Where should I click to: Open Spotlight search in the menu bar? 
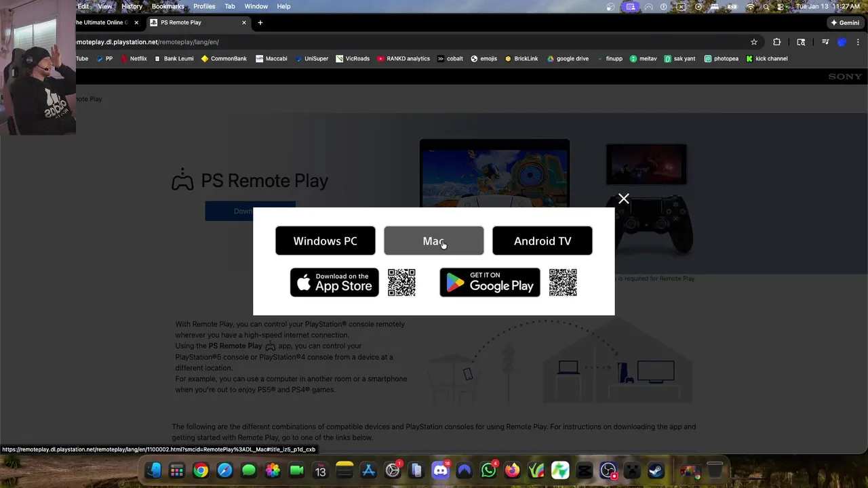coord(766,7)
